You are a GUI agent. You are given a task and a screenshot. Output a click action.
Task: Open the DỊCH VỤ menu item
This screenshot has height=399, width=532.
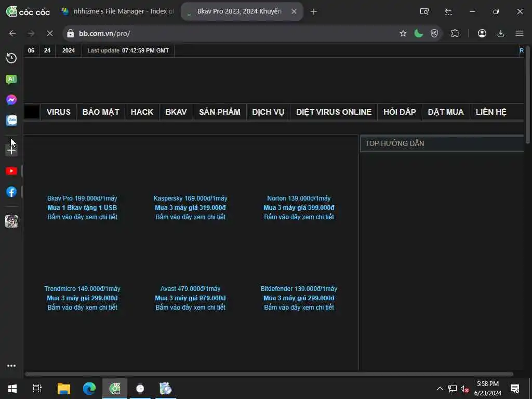268,112
